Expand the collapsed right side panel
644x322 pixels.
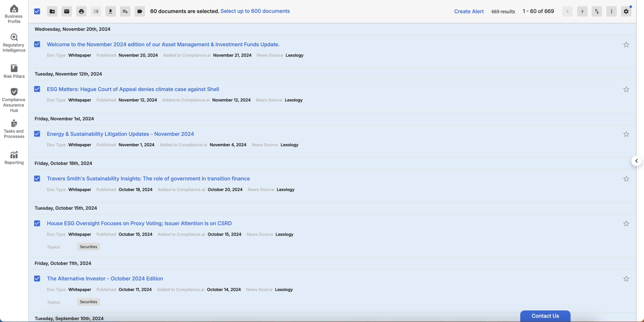636,161
